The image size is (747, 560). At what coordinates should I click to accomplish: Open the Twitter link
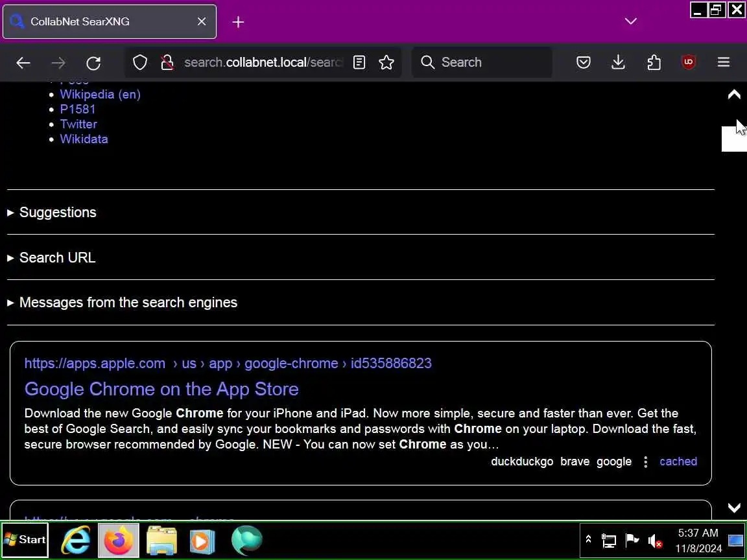(x=78, y=124)
